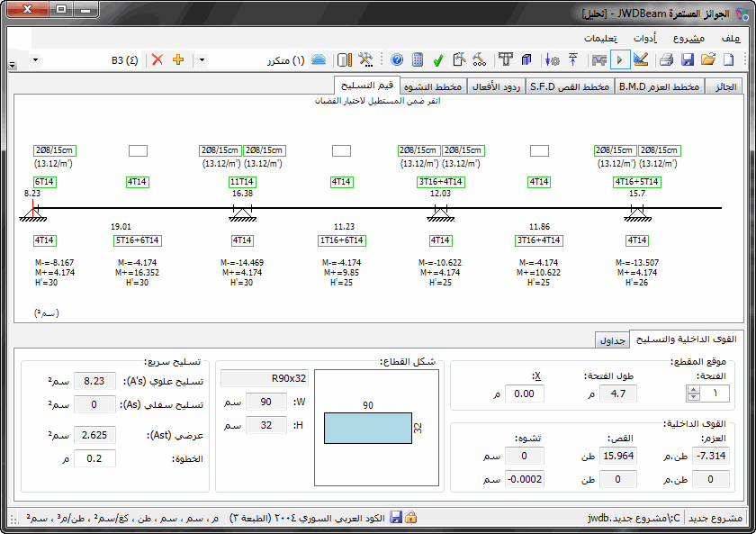Select the 4T16+5T14 top reinforcement label
The image size is (756, 534).
(x=637, y=182)
